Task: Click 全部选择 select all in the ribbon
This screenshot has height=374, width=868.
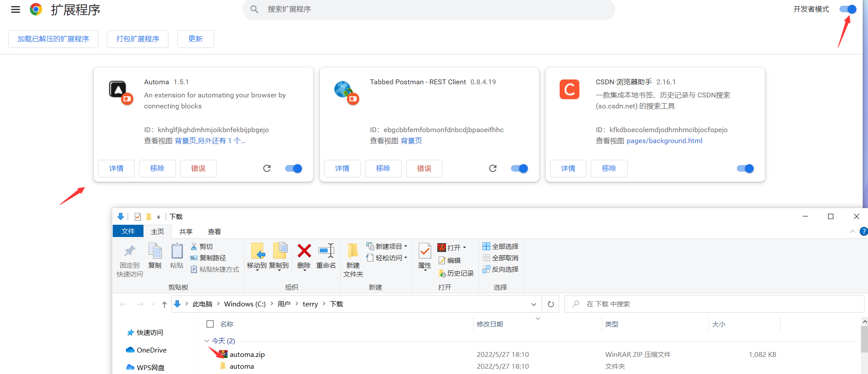Action: (x=500, y=246)
